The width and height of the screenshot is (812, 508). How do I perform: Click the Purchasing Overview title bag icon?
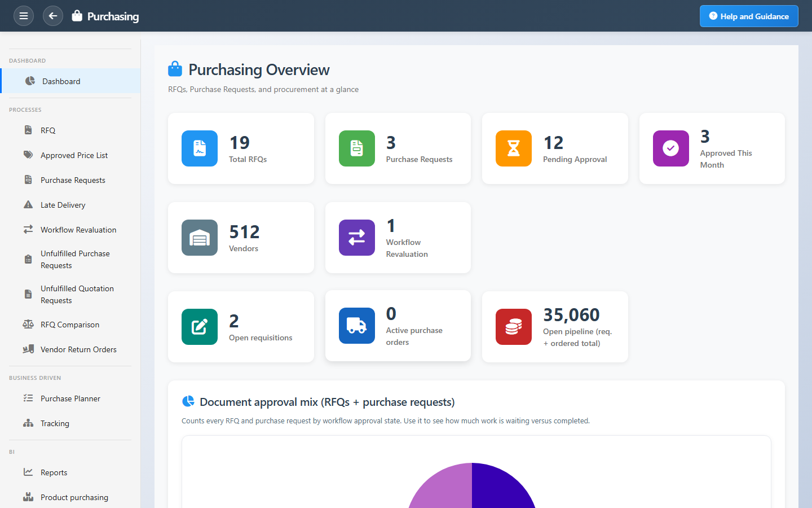175,69
